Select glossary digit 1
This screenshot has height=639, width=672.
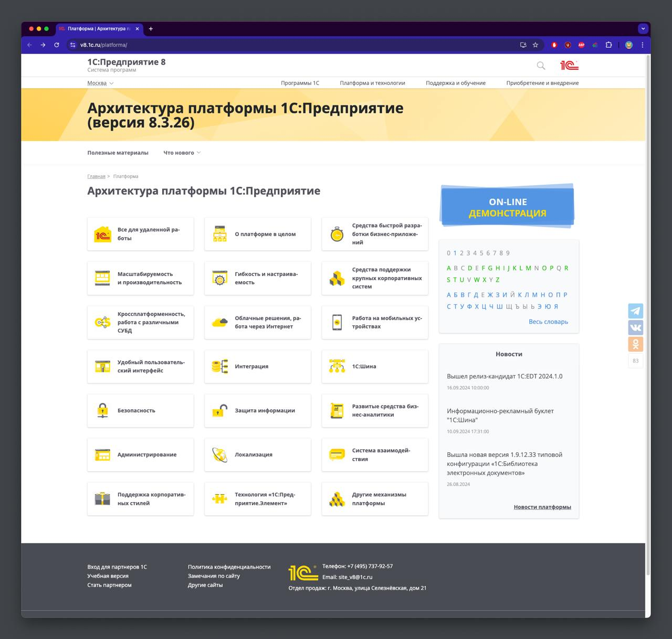pos(455,253)
